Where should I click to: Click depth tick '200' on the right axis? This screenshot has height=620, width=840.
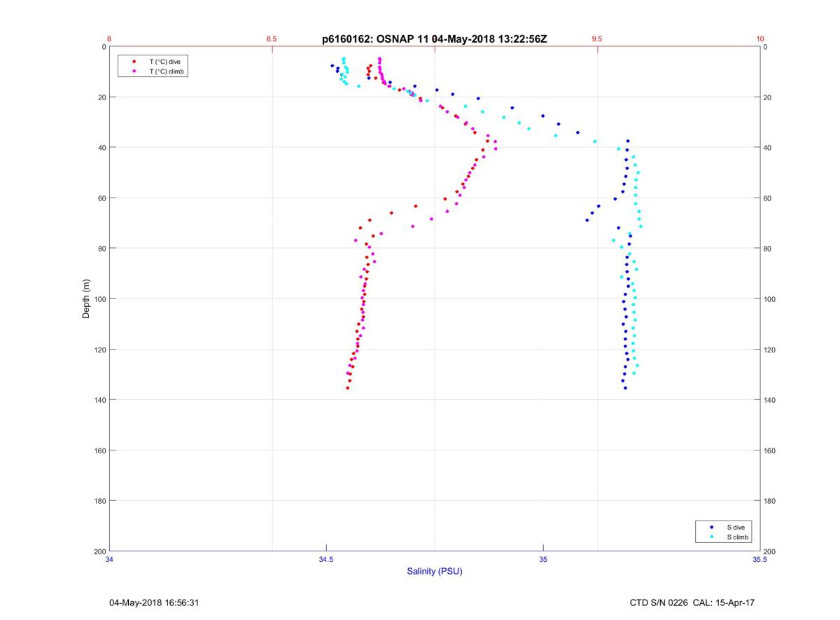pyautogui.click(x=771, y=551)
